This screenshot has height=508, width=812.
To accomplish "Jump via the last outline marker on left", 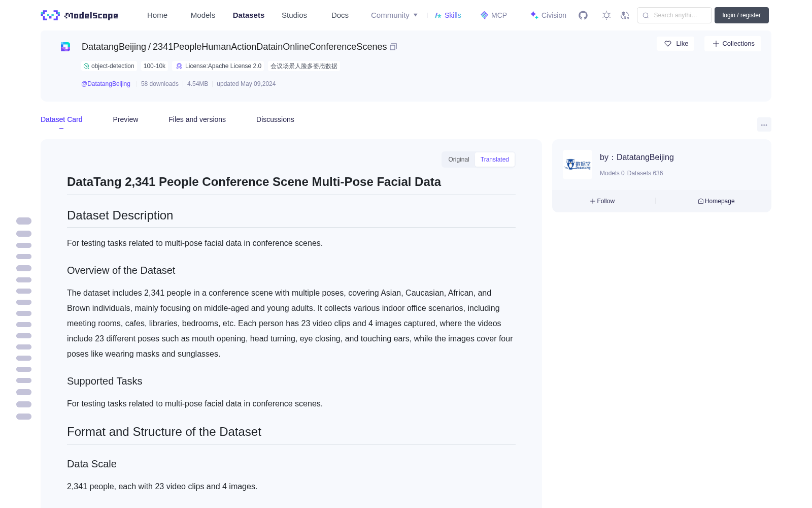I will click(24, 417).
